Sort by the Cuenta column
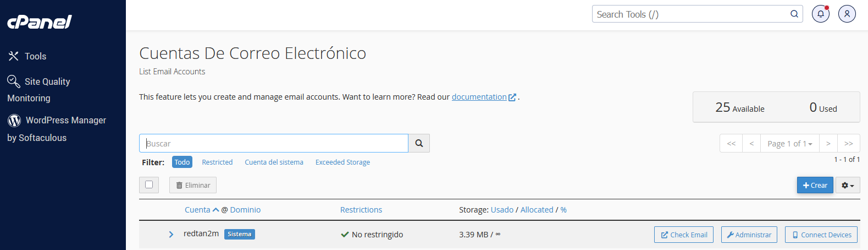868x250 pixels. [x=198, y=210]
